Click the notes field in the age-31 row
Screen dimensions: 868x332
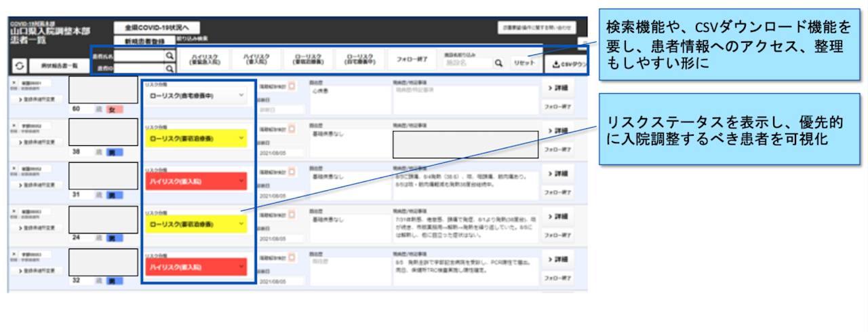pyautogui.click(x=465, y=185)
